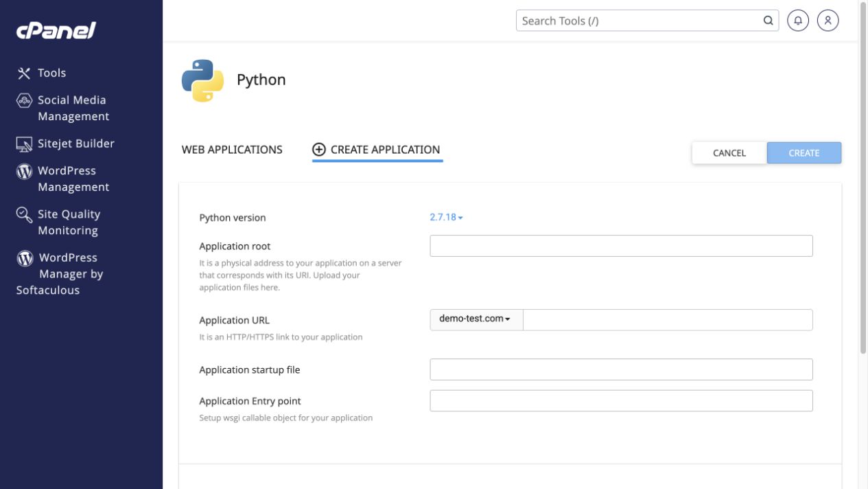Click the Application Entry point field
The height and width of the screenshot is (489, 868).
point(621,401)
